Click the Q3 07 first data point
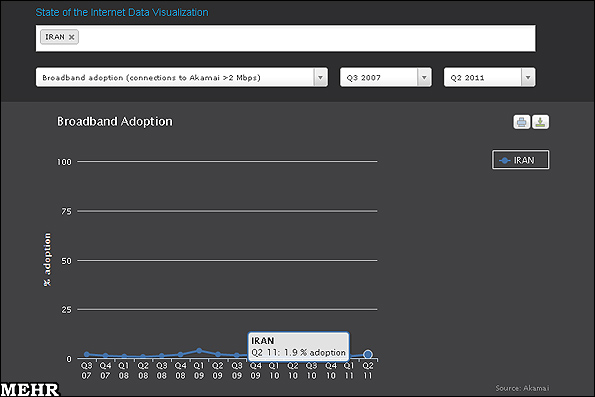This screenshot has height=397, width=595. 87,354
